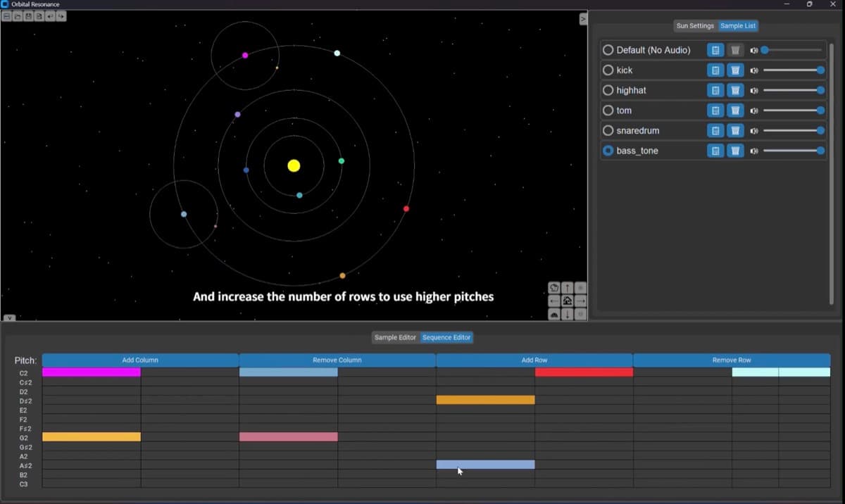The height and width of the screenshot is (504, 845).
Task: Open the Sample Editor tab
Action: (x=395, y=338)
